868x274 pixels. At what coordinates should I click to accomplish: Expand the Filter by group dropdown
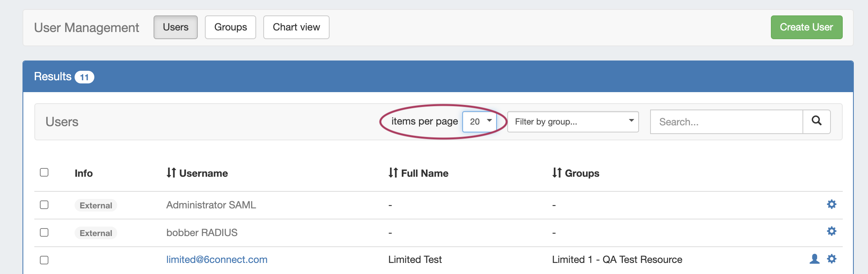(x=573, y=122)
